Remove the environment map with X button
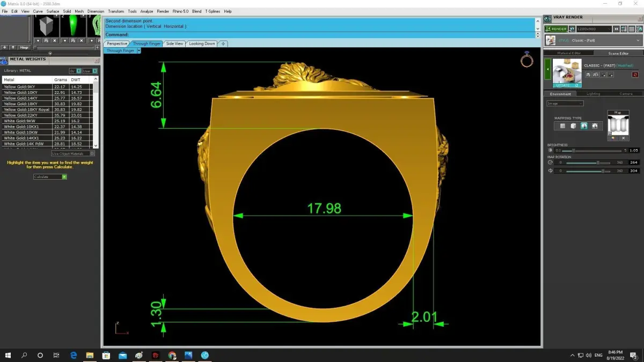The image size is (644, 362). [624, 138]
